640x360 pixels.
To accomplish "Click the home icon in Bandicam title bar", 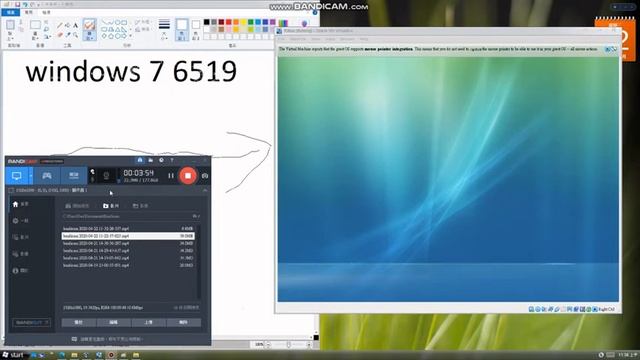I will pyautogui.click(x=140, y=160).
